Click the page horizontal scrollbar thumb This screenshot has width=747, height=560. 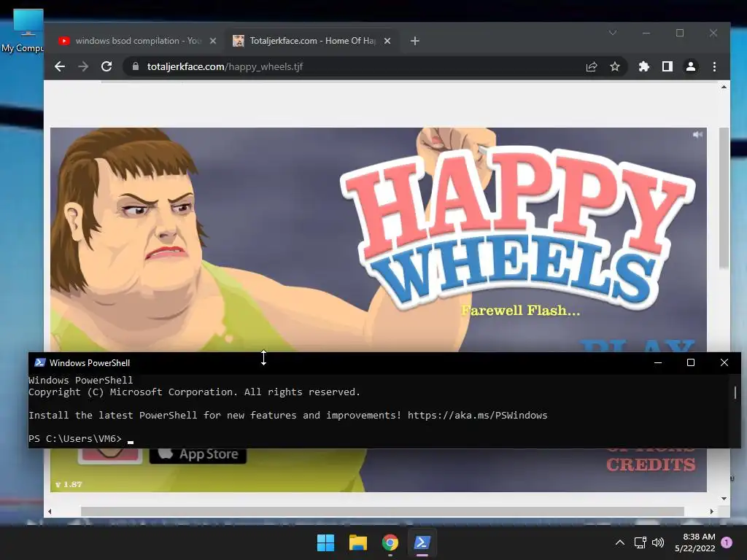pyautogui.click(x=382, y=511)
